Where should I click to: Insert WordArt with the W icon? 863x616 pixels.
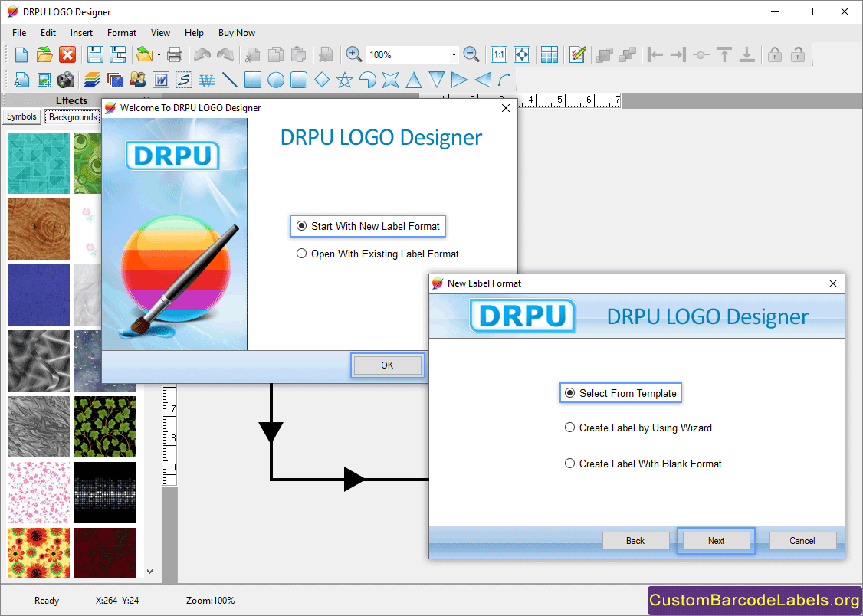(161, 80)
